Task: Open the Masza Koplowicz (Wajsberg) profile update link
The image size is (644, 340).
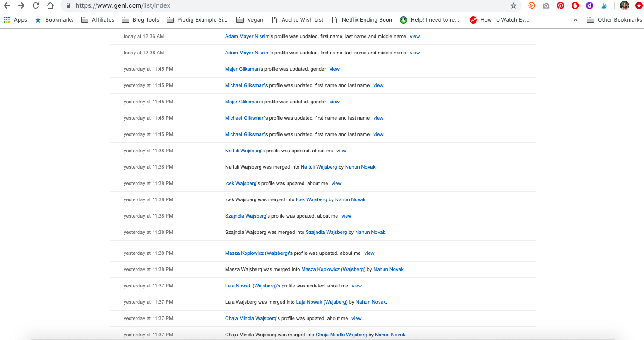Action: pyautogui.click(x=257, y=253)
